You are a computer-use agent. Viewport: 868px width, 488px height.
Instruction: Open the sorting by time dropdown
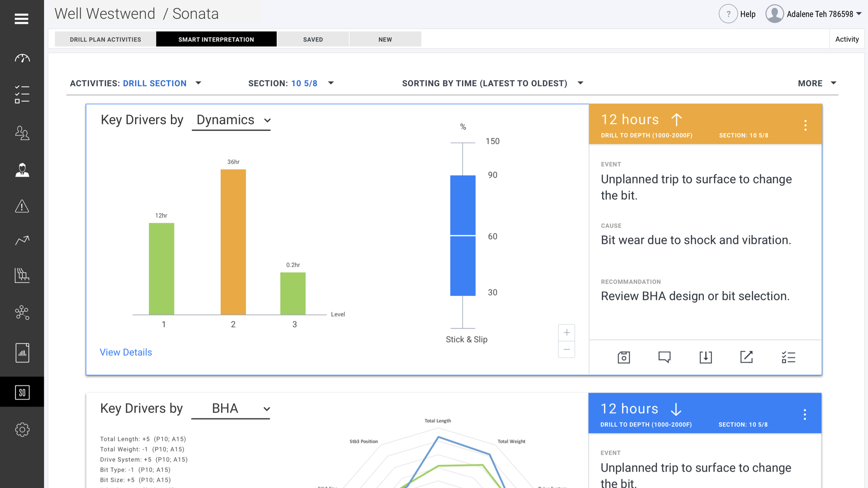pos(580,83)
